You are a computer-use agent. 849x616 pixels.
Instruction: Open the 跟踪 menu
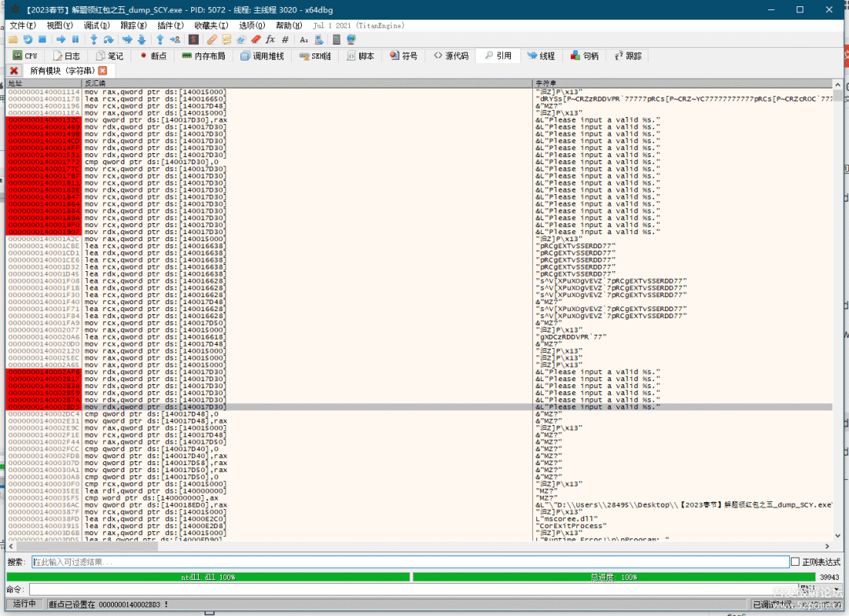[x=133, y=25]
